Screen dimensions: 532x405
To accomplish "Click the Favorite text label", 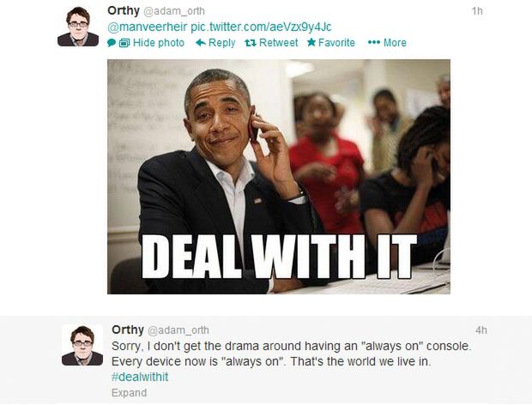I will (336, 43).
